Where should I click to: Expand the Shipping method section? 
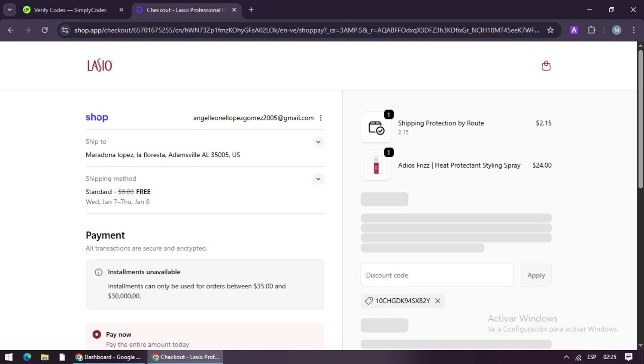tap(318, 179)
